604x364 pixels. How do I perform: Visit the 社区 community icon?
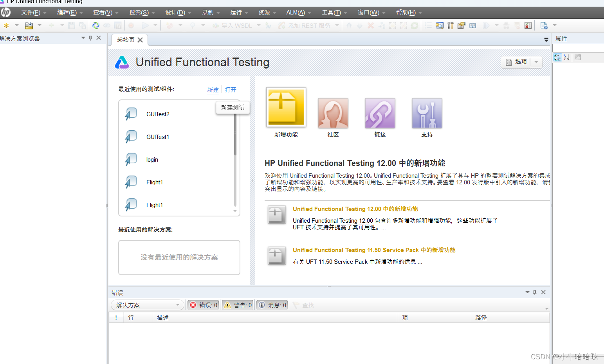point(333,113)
